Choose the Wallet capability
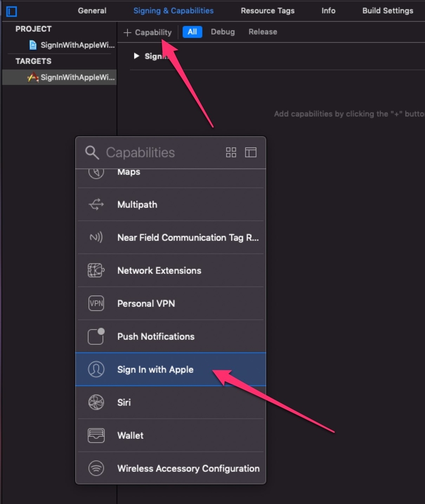The height and width of the screenshot is (504, 425). 171,435
